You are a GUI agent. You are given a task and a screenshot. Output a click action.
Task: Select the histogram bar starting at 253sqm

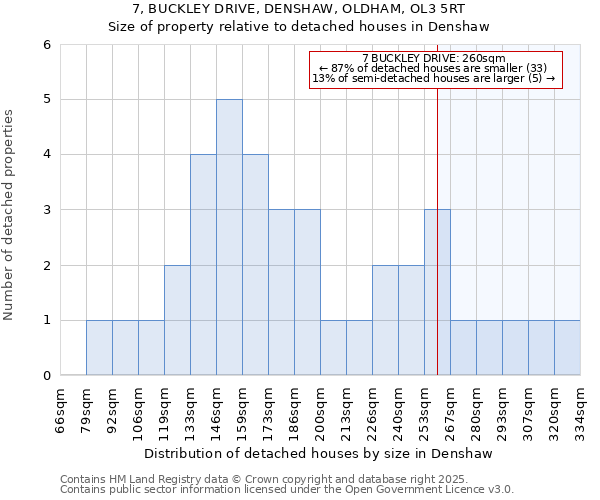(x=437, y=292)
